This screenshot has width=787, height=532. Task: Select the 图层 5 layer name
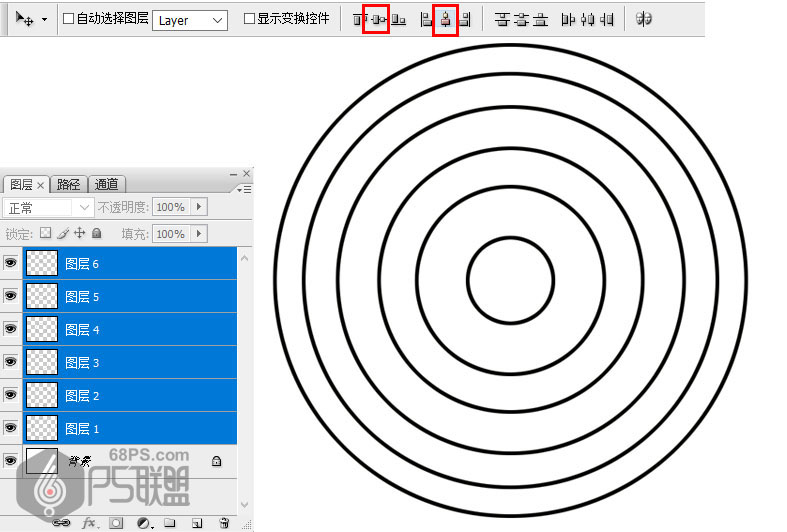pos(82,297)
